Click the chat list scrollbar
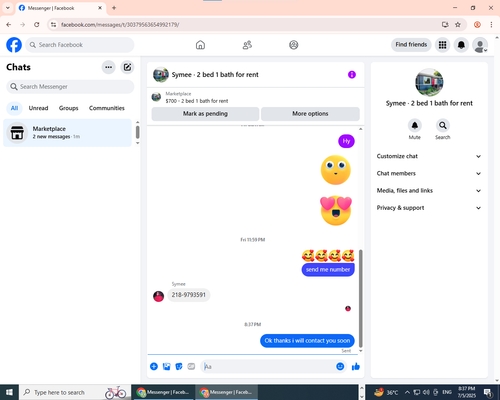This screenshot has height=400, width=500. coord(137,132)
